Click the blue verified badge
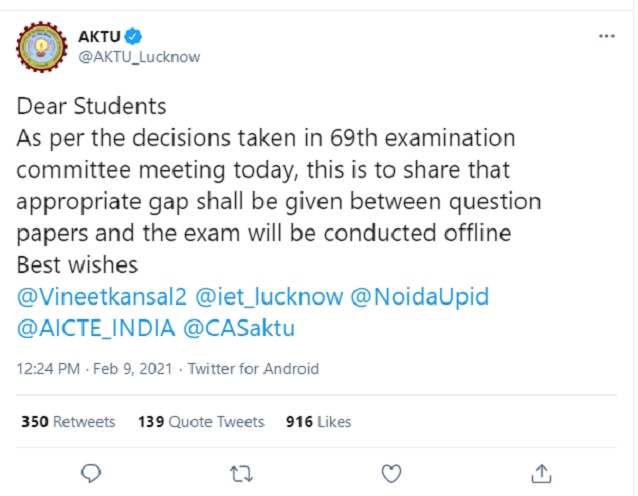The height and width of the screenshot is (496, 638). tap(131, 37)
